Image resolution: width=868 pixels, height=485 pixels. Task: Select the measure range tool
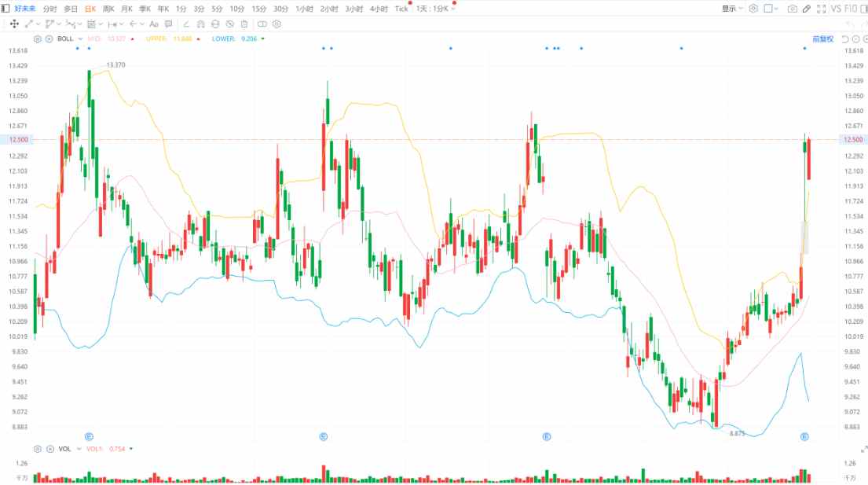(x=112, y=24)
